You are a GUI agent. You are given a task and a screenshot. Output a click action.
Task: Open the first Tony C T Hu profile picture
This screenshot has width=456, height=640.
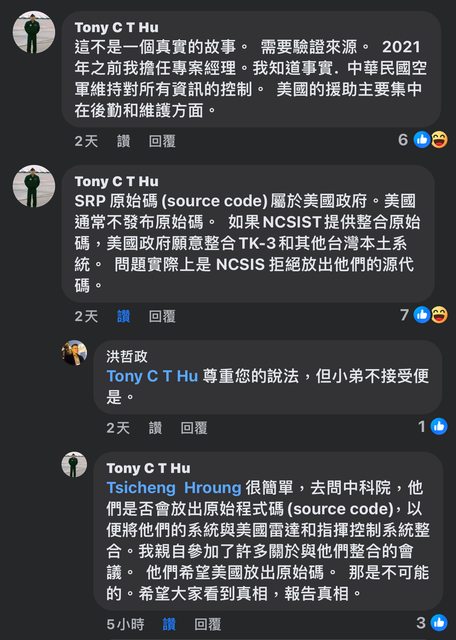34,32
